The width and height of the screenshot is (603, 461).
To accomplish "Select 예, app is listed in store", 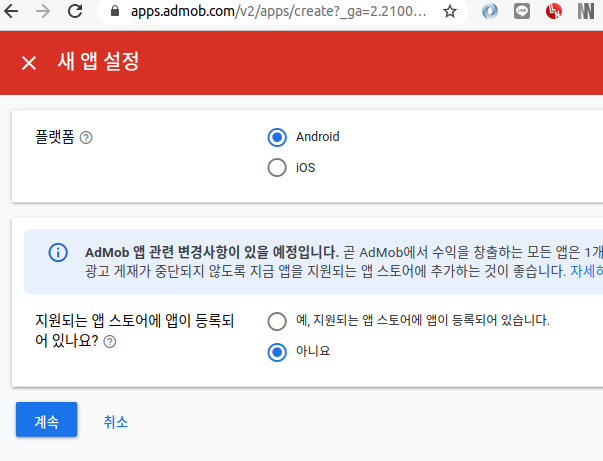I will click(x=277, y=321).
